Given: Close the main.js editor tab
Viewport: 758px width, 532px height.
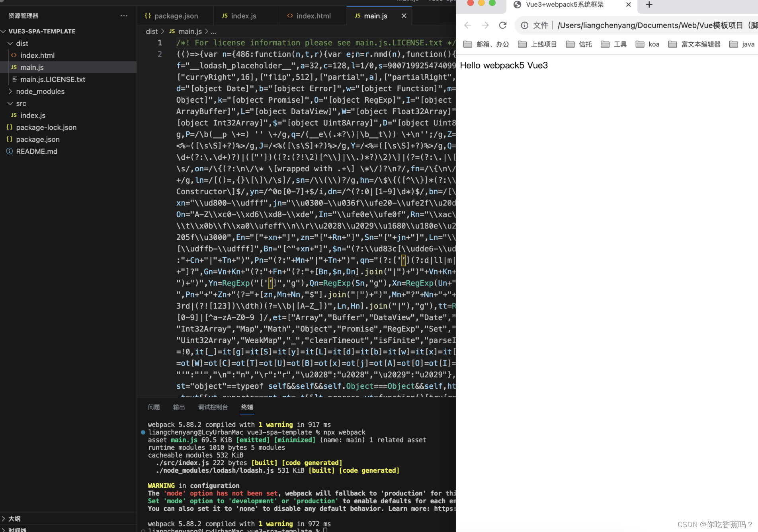Looking at the screenshot, I should (404, 16).
